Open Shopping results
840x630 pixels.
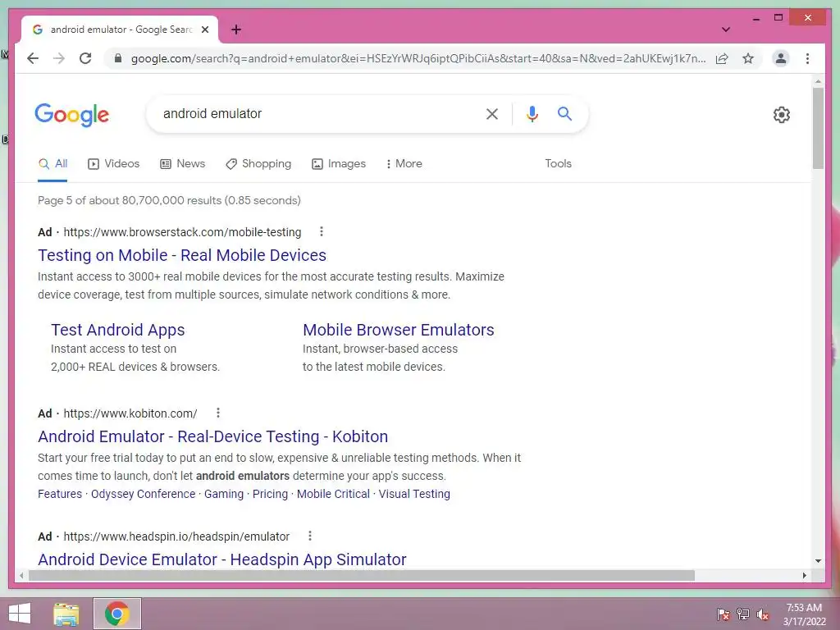click(x=258, y=163)
